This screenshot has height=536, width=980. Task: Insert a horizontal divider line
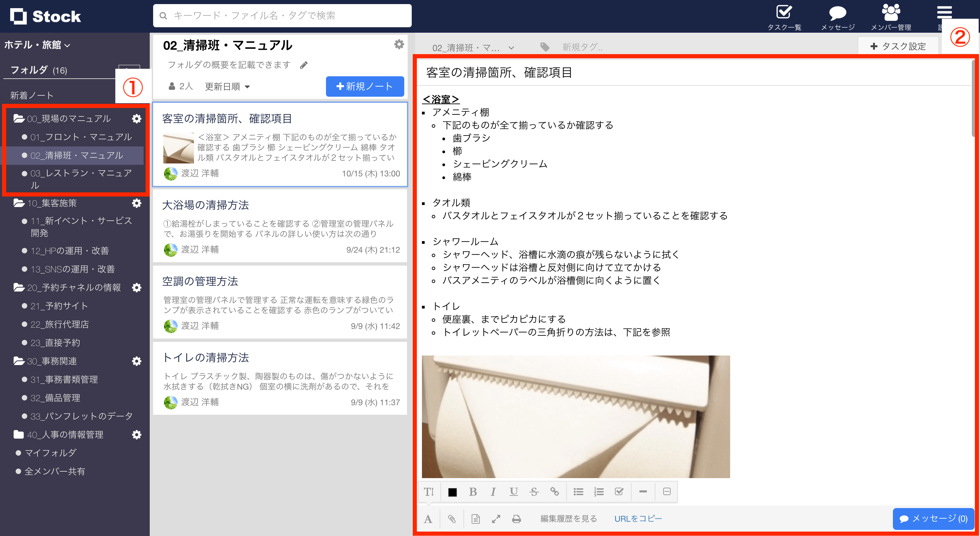(643, 492)
